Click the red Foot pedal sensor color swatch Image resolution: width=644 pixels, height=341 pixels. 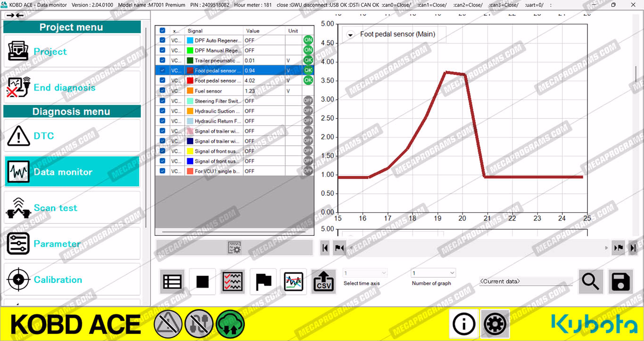190,81
